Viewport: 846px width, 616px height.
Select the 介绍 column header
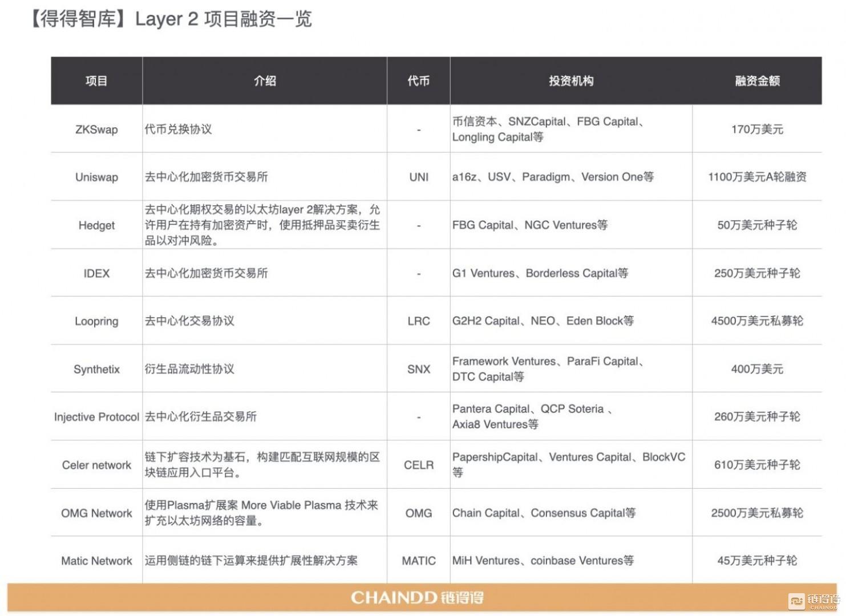point(266,80)
